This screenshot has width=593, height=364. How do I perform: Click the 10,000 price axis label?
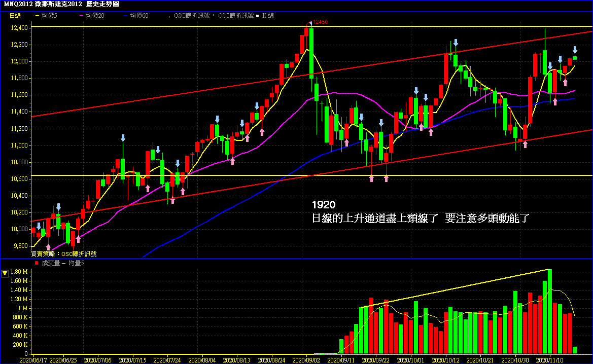(19, 229)
